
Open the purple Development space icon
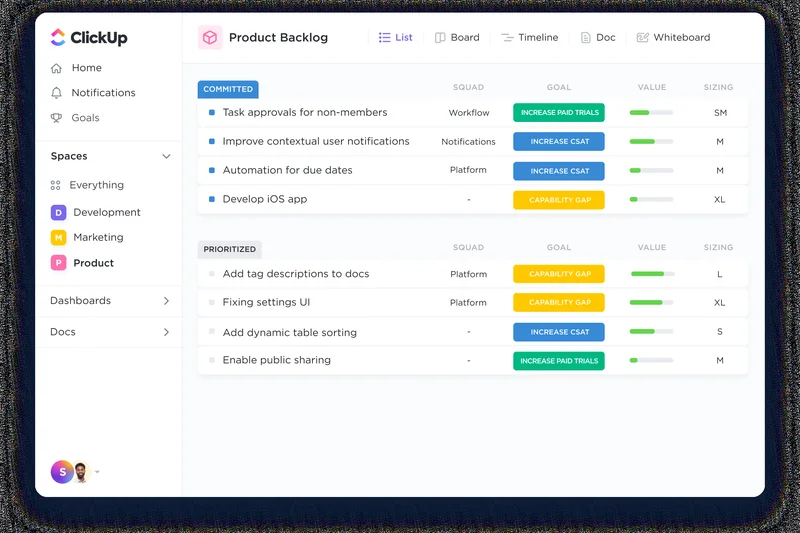(x=58, y=212)
